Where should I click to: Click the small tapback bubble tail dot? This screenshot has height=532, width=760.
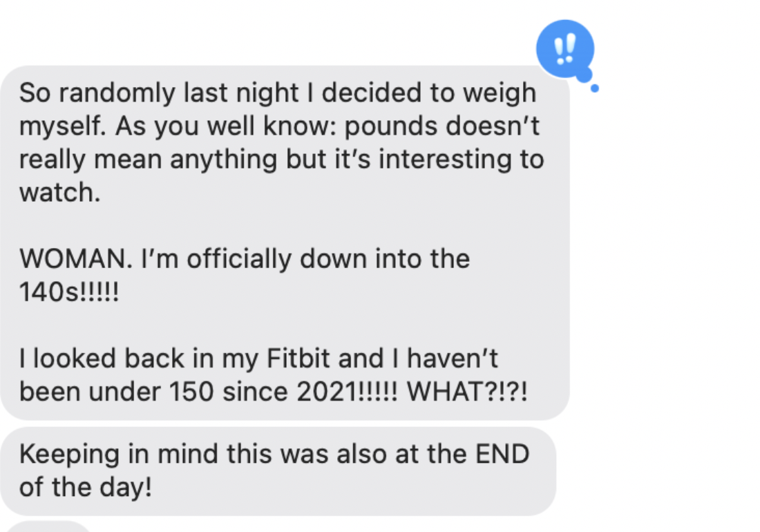pos(594,88)
